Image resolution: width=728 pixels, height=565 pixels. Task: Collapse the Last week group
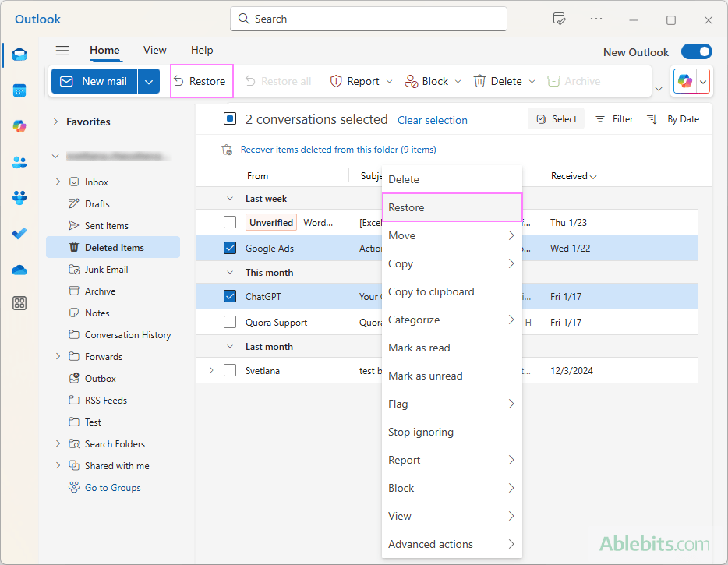click(230, 199)
